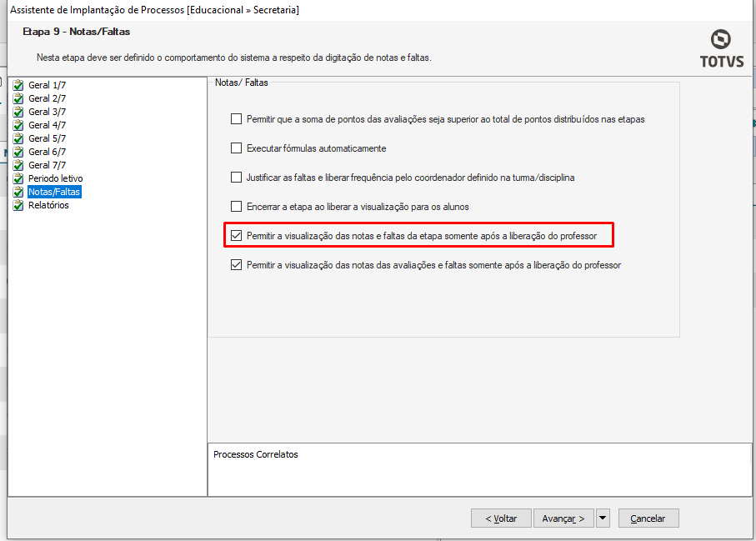Screen dimensions: 756x541
Task: Select Geral 2/7 step in tree
Action: click(x=47, y=98)
